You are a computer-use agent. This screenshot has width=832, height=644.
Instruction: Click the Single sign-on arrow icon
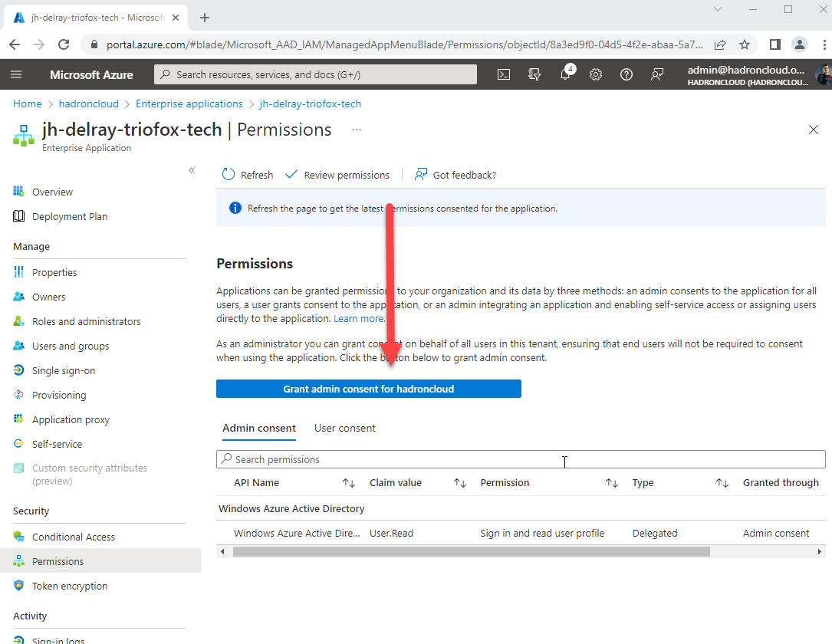[18, 370]
